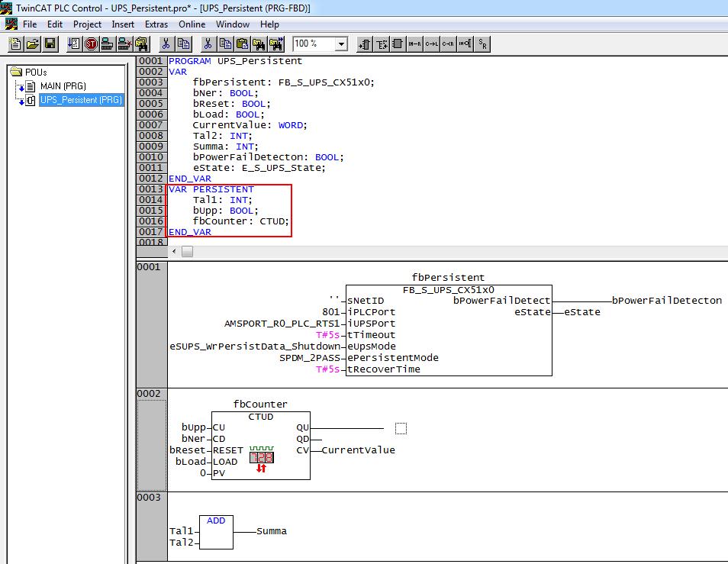This screenshot has width=728, height=564.
Task: Select the empty dashed QU output placeholder
Action: (x=401, y=428)
